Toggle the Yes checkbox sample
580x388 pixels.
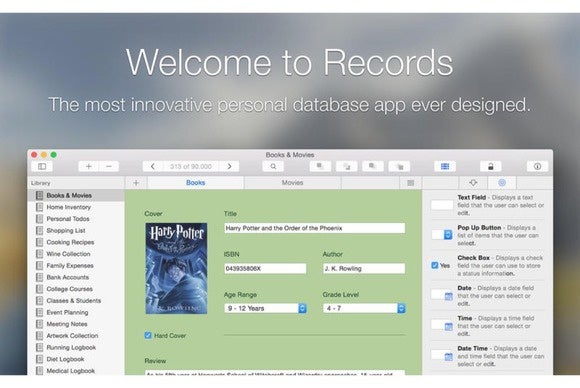[435, 265]
